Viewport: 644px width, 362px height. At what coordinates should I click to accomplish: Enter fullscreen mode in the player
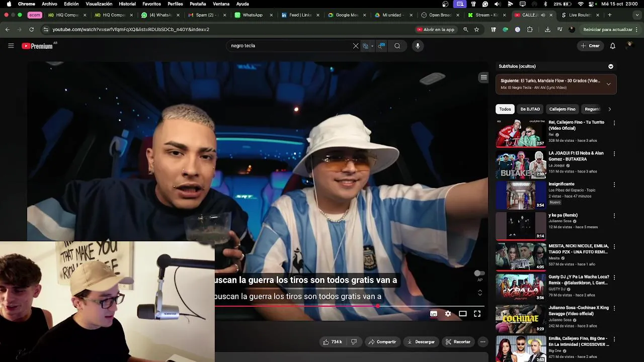[477, 314]
